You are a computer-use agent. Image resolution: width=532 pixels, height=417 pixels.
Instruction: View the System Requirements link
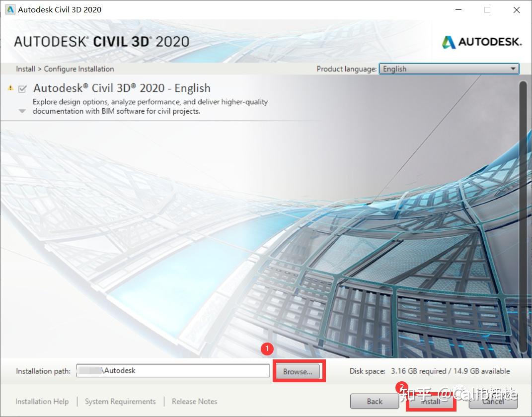click(x=121, y=402)
